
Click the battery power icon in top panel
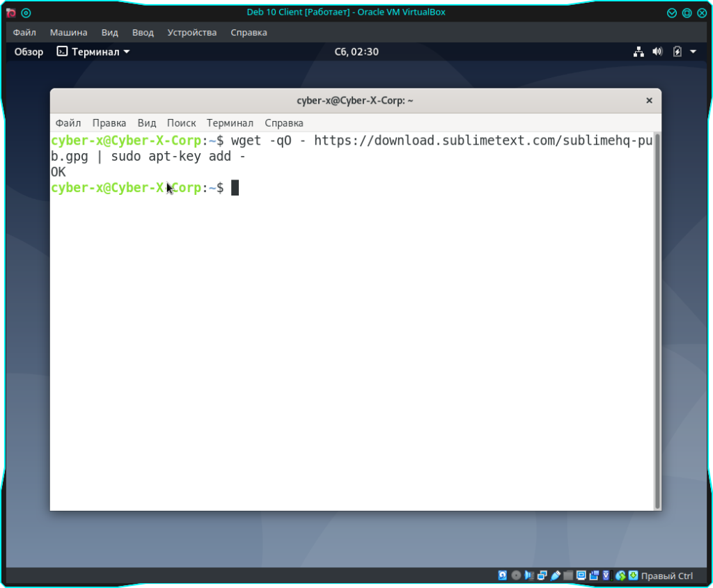[x=677, y=51]
